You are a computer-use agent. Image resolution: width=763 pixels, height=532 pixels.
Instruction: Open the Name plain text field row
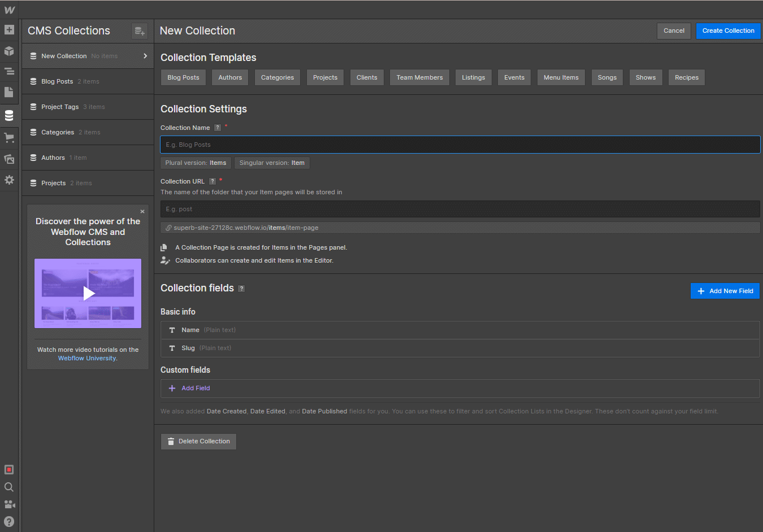pyautogui.click(x=460, y=330)
